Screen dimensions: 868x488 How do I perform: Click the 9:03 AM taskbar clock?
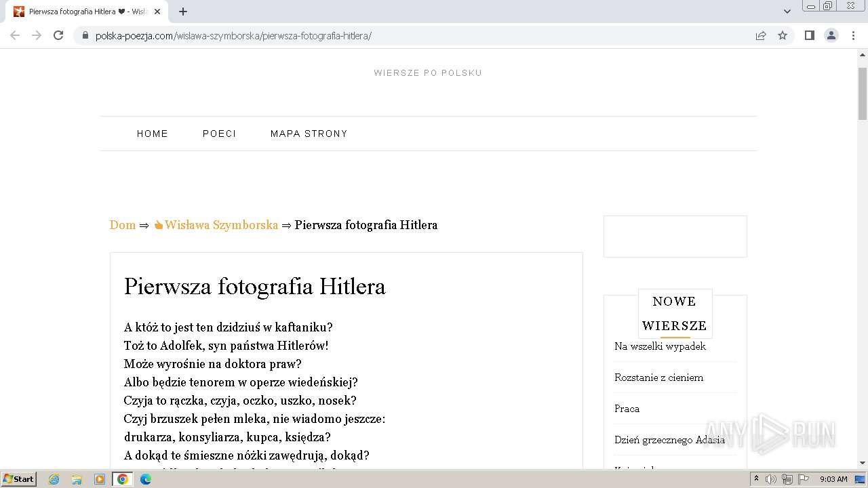pyautogui.click(x=833, y=479)
